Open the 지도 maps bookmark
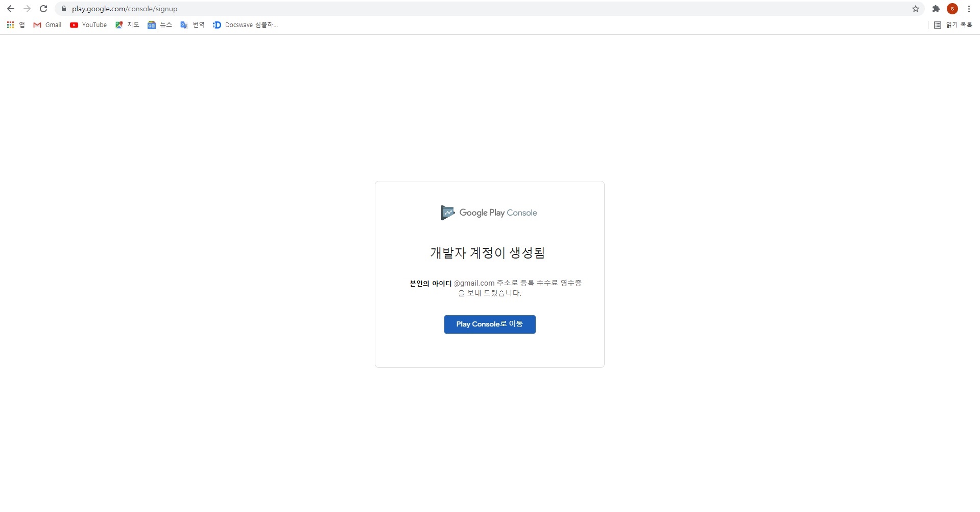 coord(127,25)
